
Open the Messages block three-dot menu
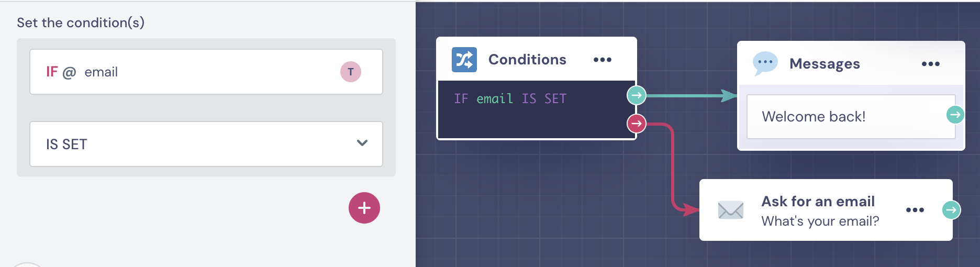pos(930,64)
